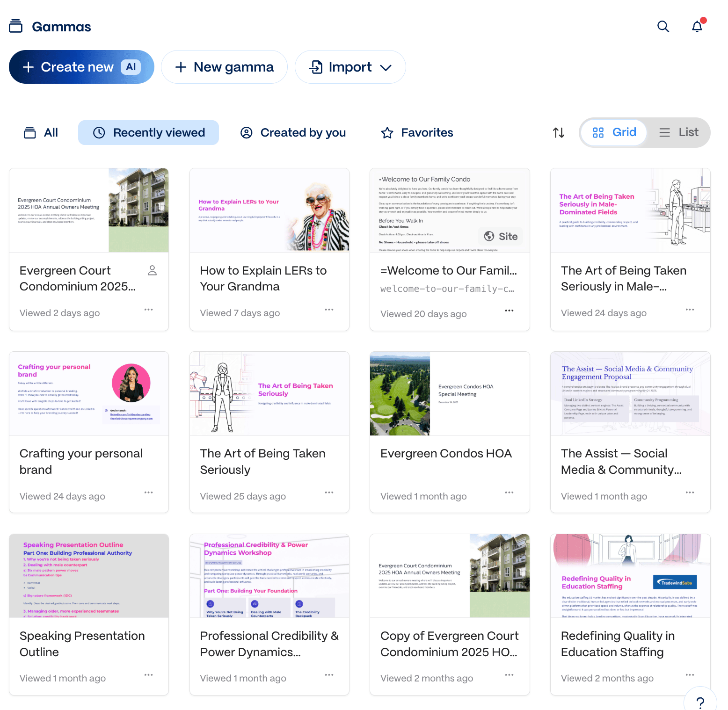Open The Assist Social Media proposal thumbnail
The height and width of the screenshot is (710, 728).
(630, 394)
